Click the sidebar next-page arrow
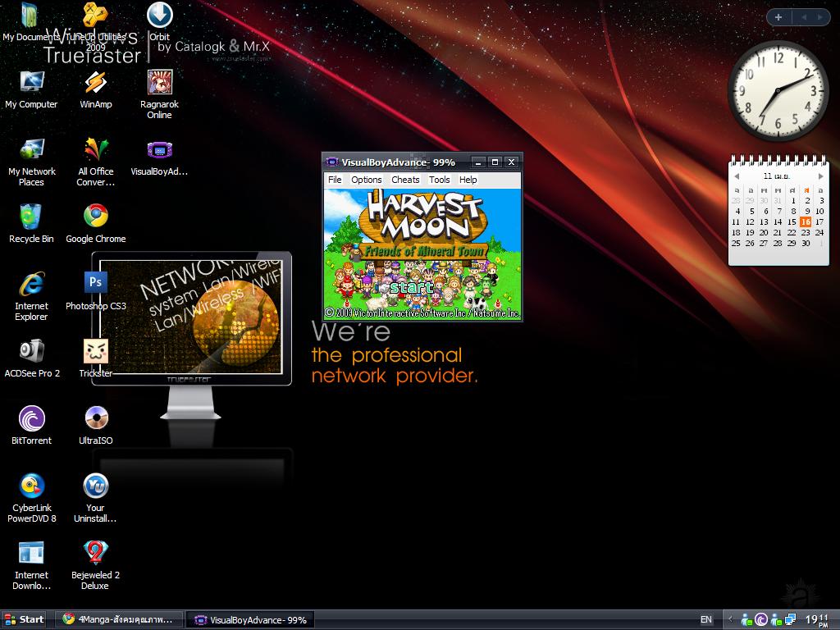This screenshot has width=840, height=630. (819, 17)
